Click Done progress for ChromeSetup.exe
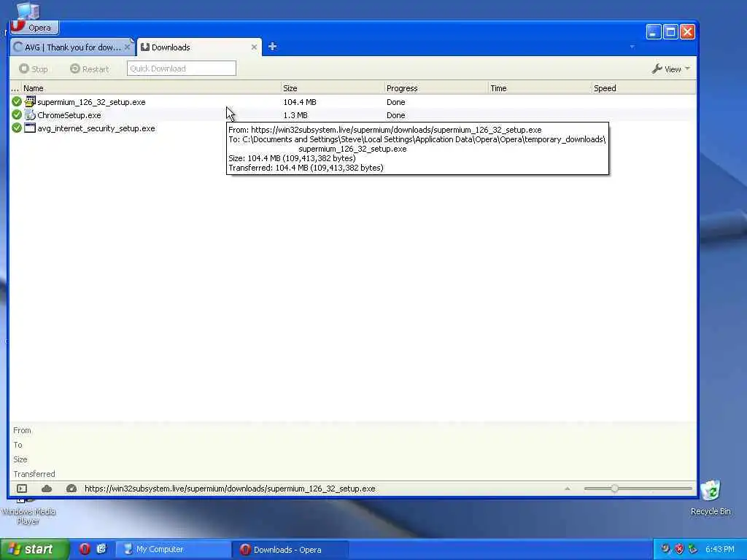747x560 pixels. pyautogui.click(x=396, y=115)
